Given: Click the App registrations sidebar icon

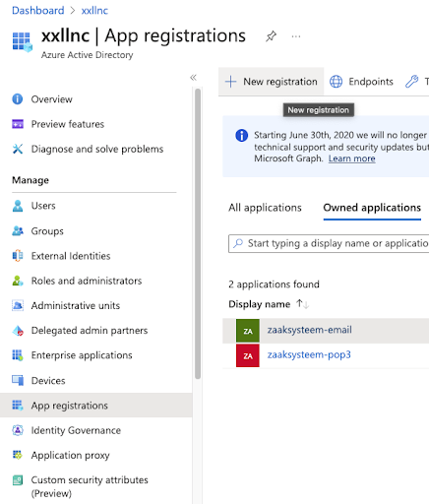Looking at the screenshot, I should [x=18, y=406].
